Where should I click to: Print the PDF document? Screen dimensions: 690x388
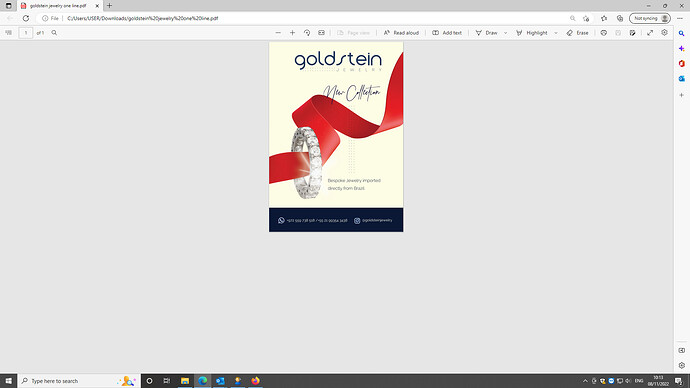coord(604,33)
